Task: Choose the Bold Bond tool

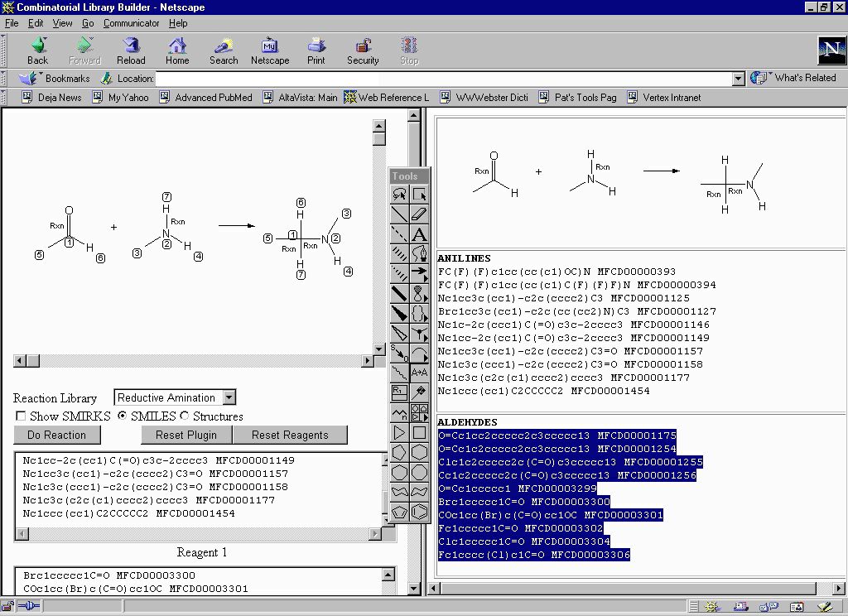Action: coord(399,294)
